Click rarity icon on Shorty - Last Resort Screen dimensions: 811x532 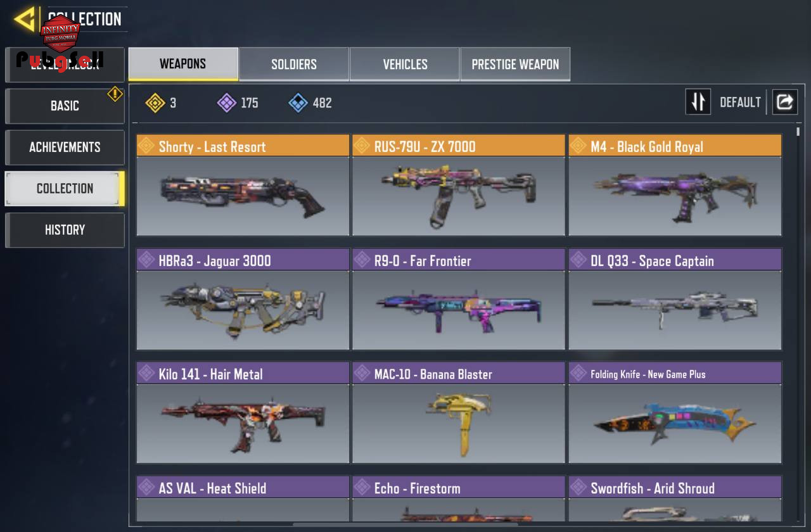pyautogui.click(x=146, y=146)
